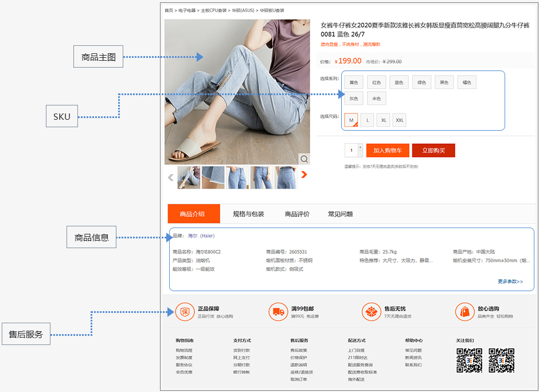Open 电子电器 breadcrumb category
Viewport: 539px width, 392px height.
point(186,10)
